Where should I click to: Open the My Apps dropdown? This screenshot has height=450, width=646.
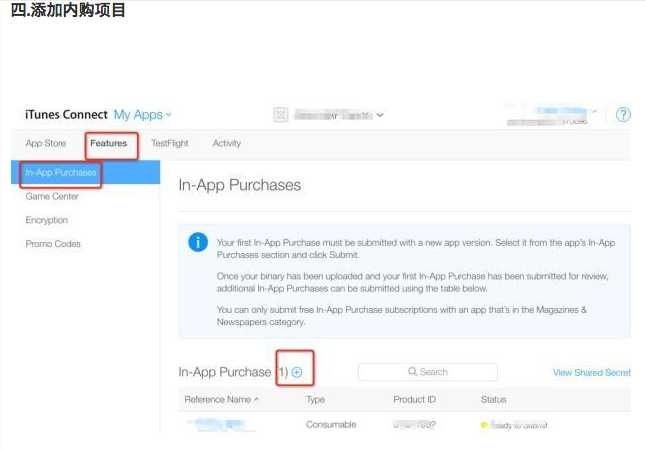tap(143, 115)
